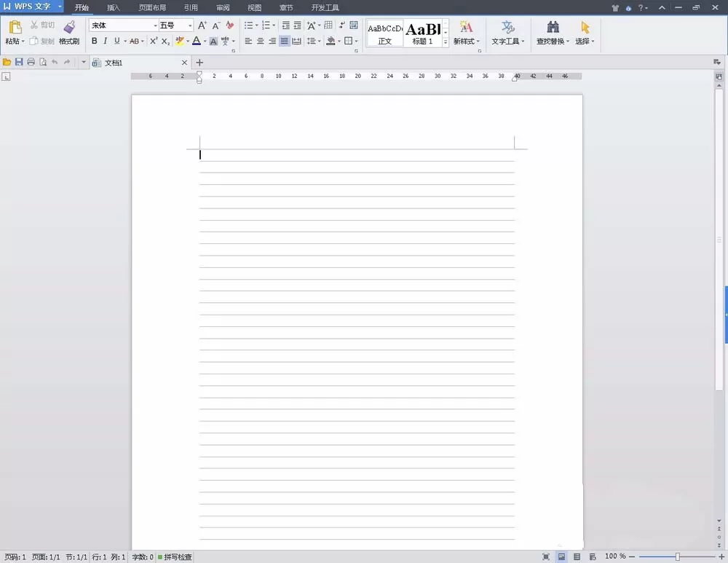Center align the paragraph
Viewport: 728px width, 563px height.
261,42
